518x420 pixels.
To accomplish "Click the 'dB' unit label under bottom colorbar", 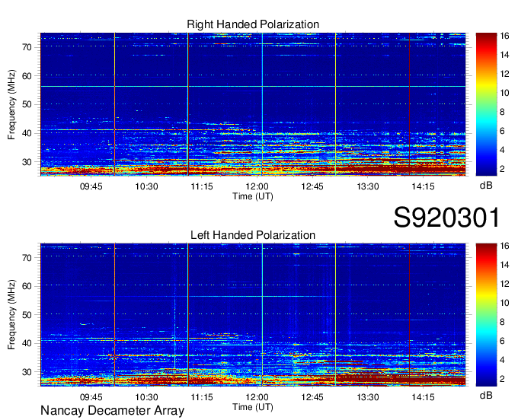I will [x=486, y=396].
